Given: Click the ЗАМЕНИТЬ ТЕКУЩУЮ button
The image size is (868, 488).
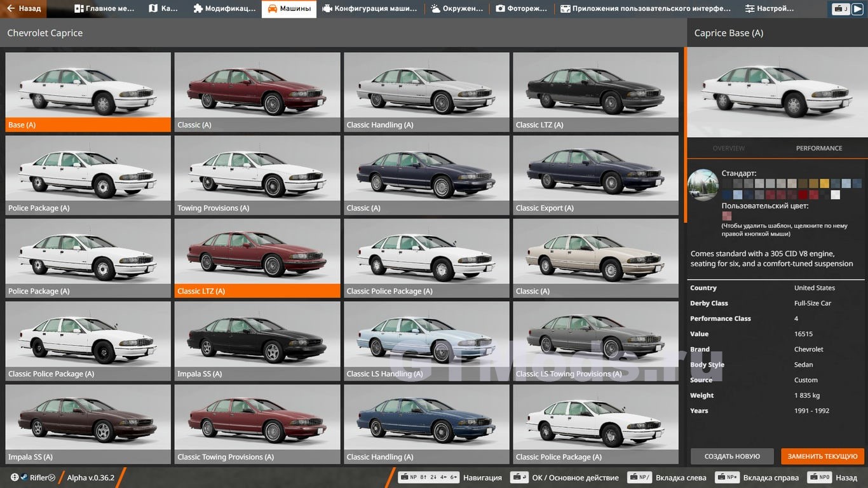Looking at the screenshot, I should pyautogui.click(x=823, y=456).
